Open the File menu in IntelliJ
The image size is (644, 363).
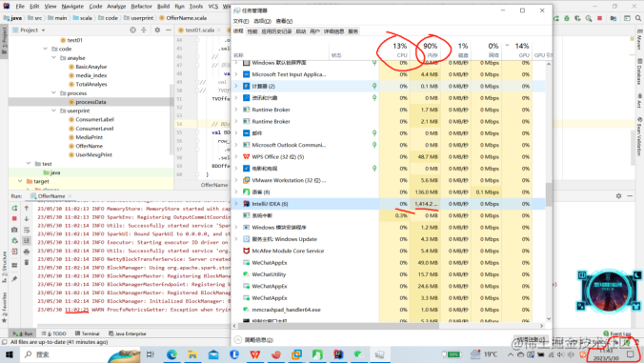(20, 6)
